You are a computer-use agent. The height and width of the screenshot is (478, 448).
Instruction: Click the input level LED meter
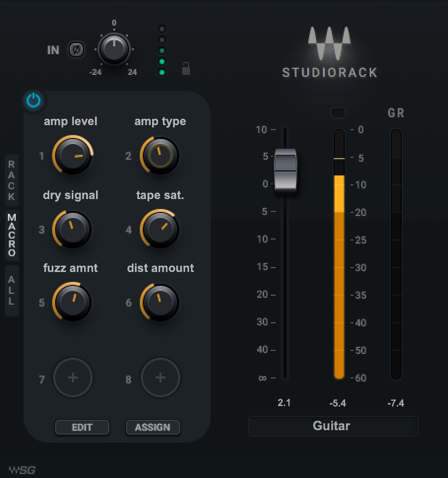162,51
